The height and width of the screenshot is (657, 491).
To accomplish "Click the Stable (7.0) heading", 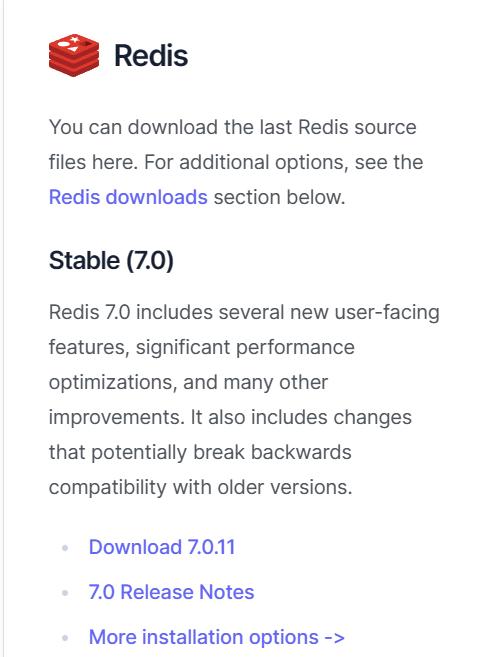I will 111,261.
